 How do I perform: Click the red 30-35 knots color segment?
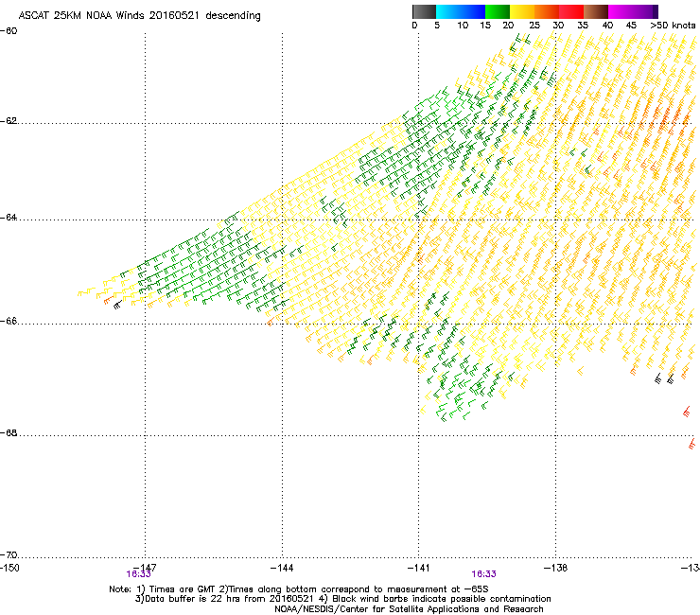click(x=571, y=11)
